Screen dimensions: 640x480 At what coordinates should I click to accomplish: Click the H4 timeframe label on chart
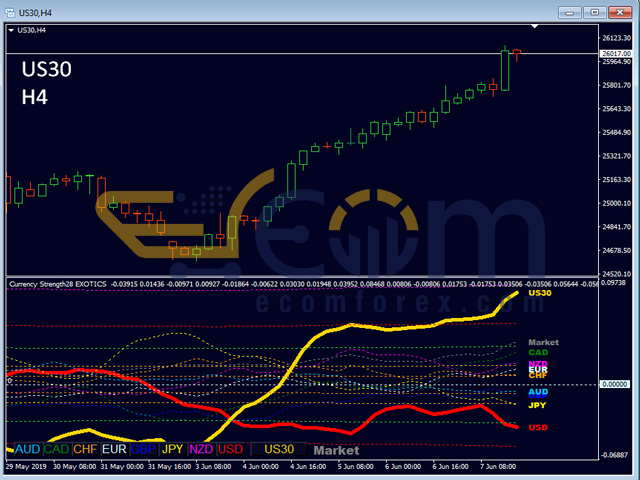35,98
